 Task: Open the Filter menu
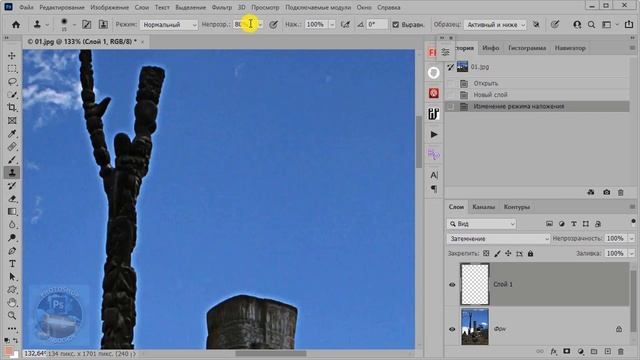point(222,7)
